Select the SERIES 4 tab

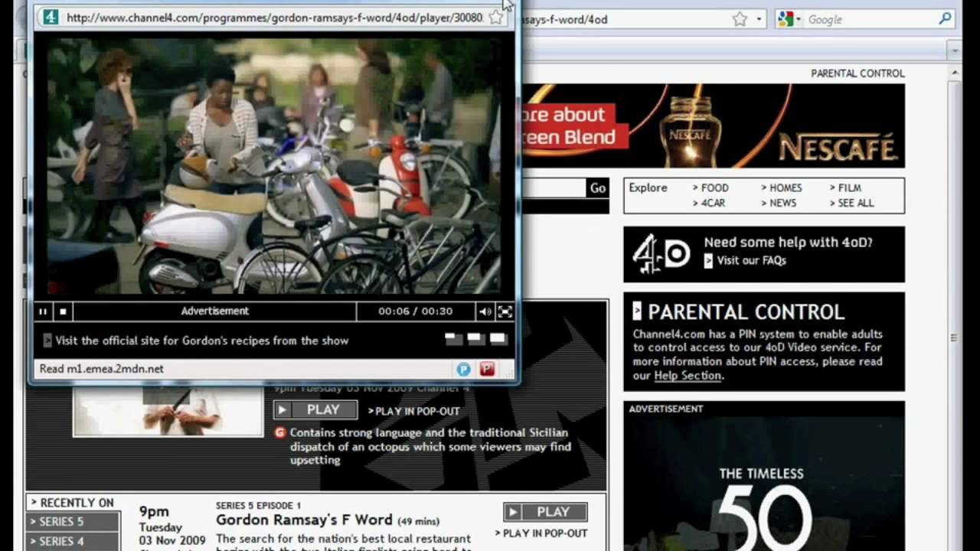click(x=73, y=542)
